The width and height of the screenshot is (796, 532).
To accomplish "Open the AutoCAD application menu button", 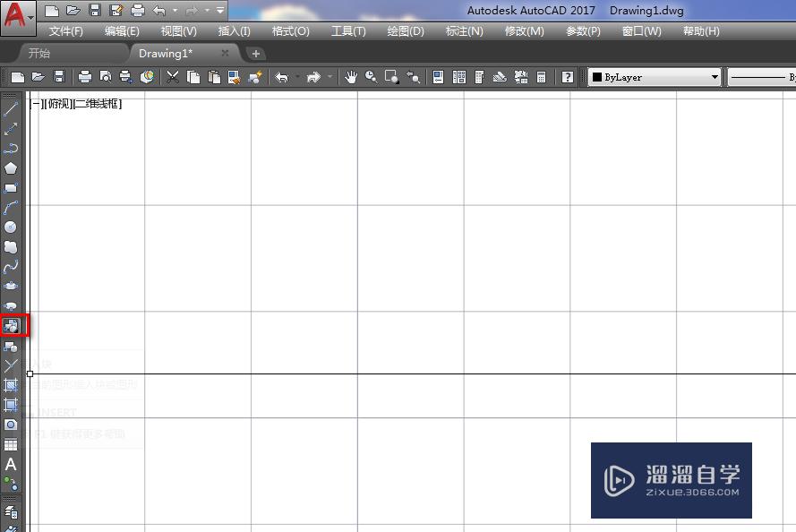I will pos(18,17).
